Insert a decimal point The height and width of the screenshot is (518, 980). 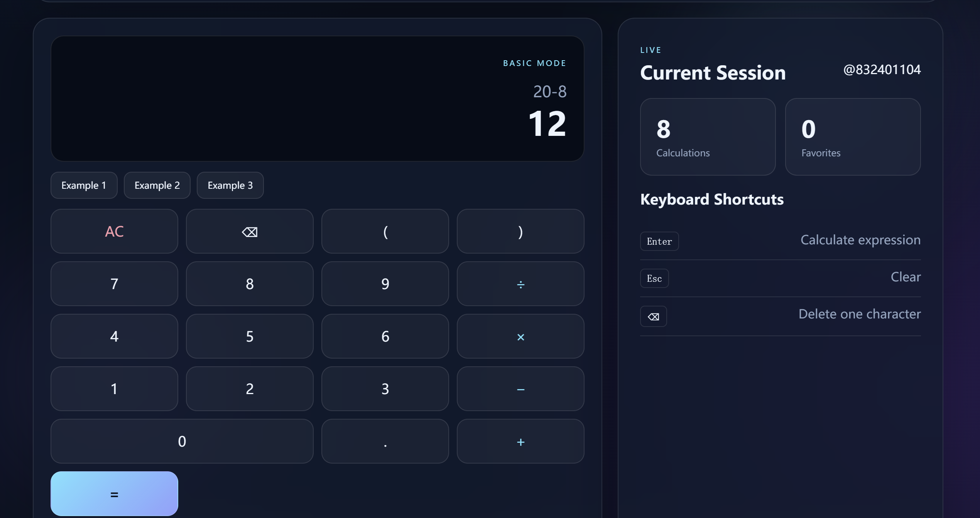[385, 441]
